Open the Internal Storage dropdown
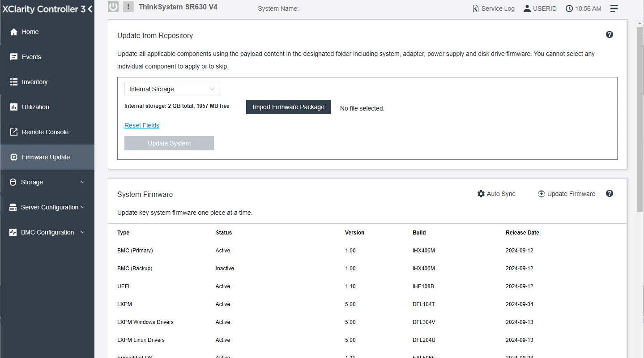 [172, 89]
